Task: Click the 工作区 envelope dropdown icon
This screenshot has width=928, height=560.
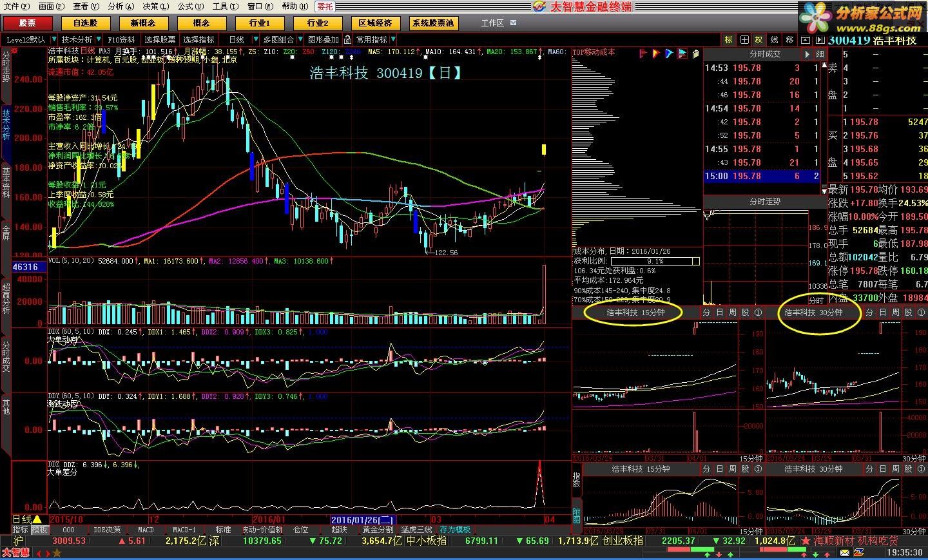Action: 513,23
